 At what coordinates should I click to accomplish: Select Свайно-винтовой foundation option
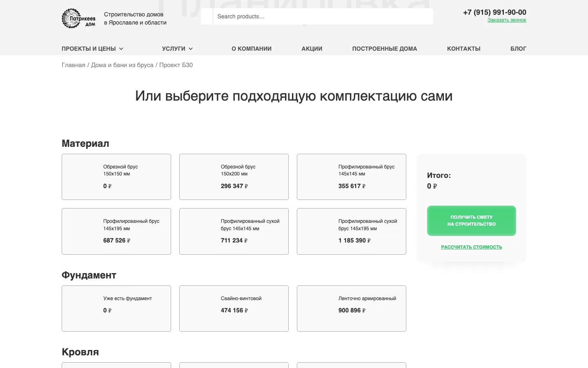click(x=234, y=308)
